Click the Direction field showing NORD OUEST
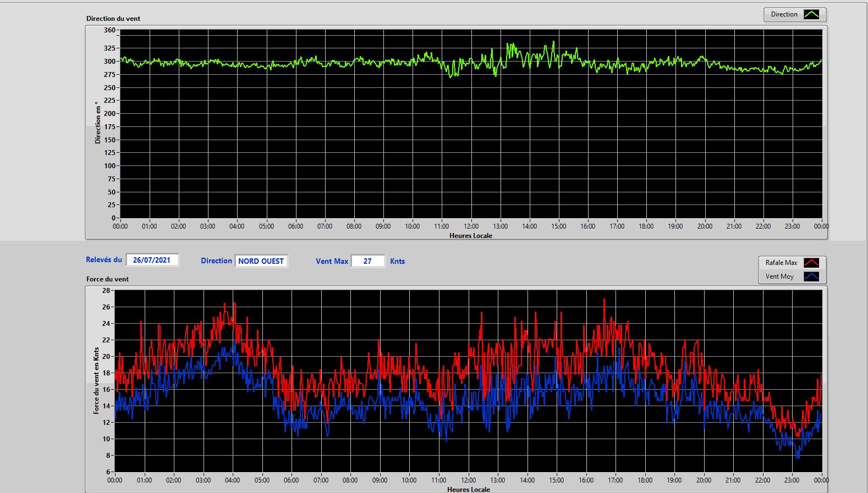 pos(261,261)
